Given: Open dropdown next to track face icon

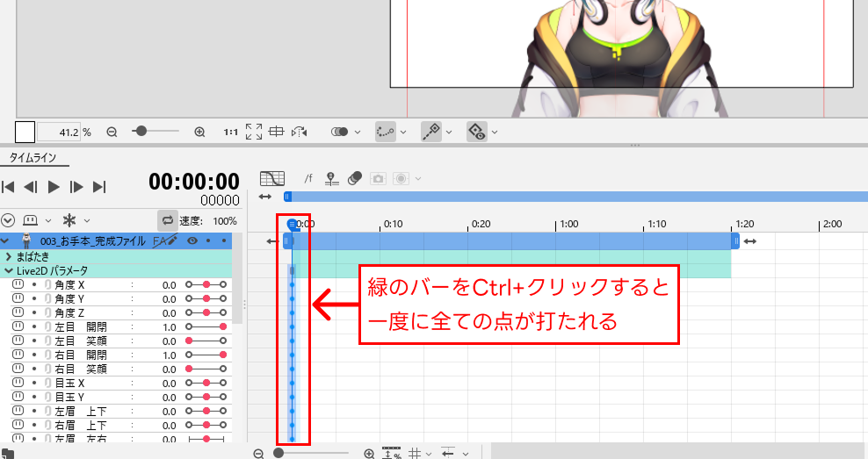Looking at the screenshot, I should pos(48,221).
